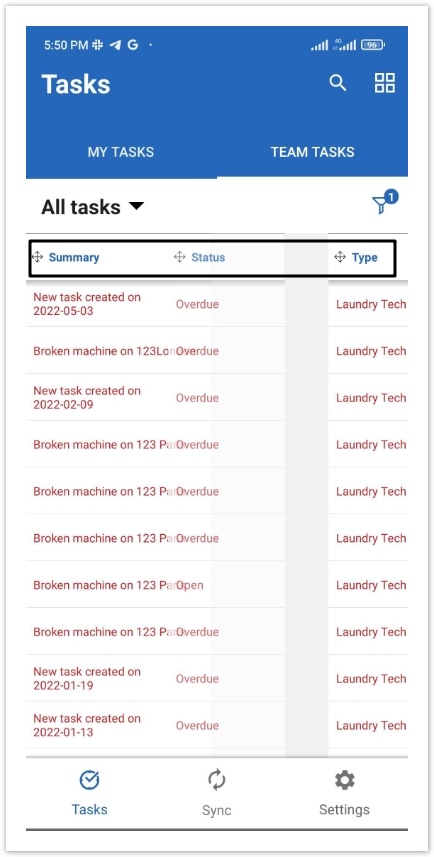Open Settings gear in bottom bar

pos(344,780)
